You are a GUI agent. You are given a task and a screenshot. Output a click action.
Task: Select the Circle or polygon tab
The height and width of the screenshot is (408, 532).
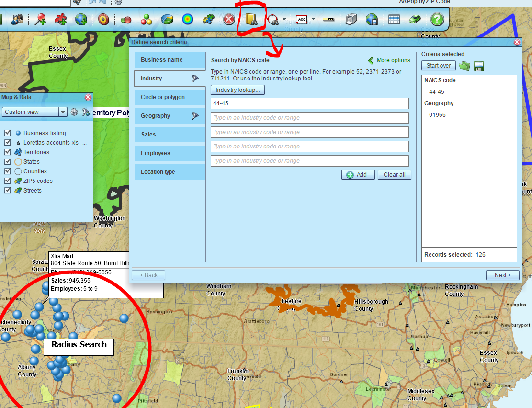[170, 97]
